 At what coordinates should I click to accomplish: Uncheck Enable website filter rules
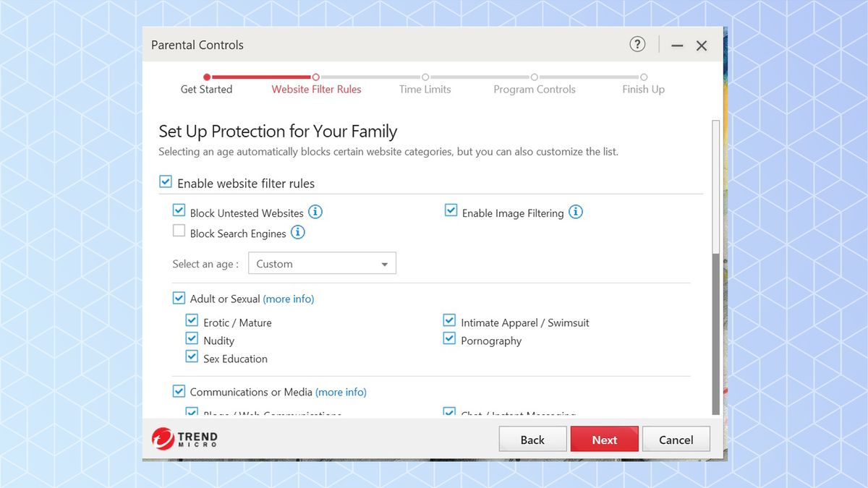pyautogui.click(x=166, y=181)
